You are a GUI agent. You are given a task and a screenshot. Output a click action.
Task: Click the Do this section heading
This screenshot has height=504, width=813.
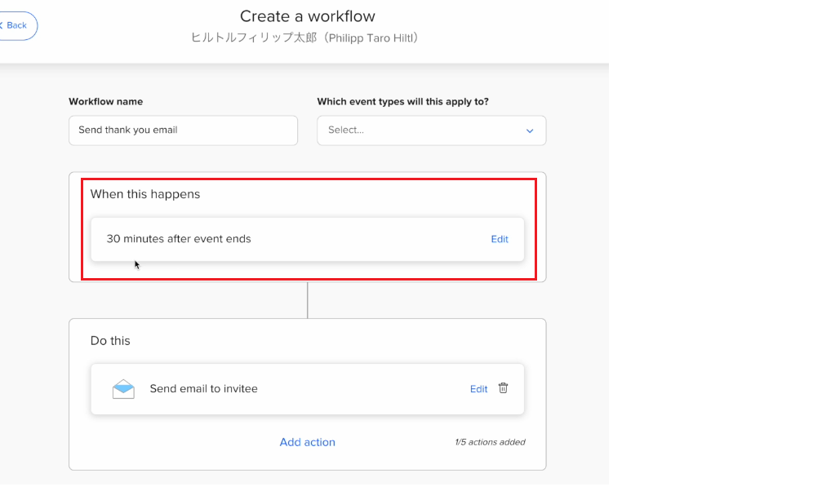(110, 340)
